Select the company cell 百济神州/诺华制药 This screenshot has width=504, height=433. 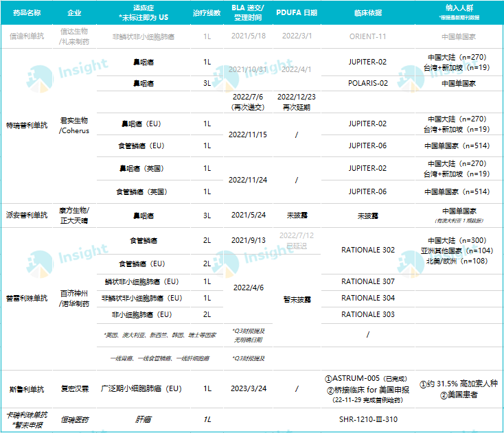74,299
